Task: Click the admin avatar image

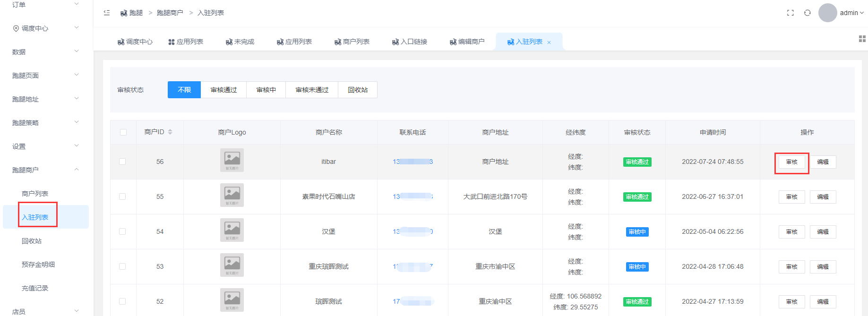Action: pos(827,13)
